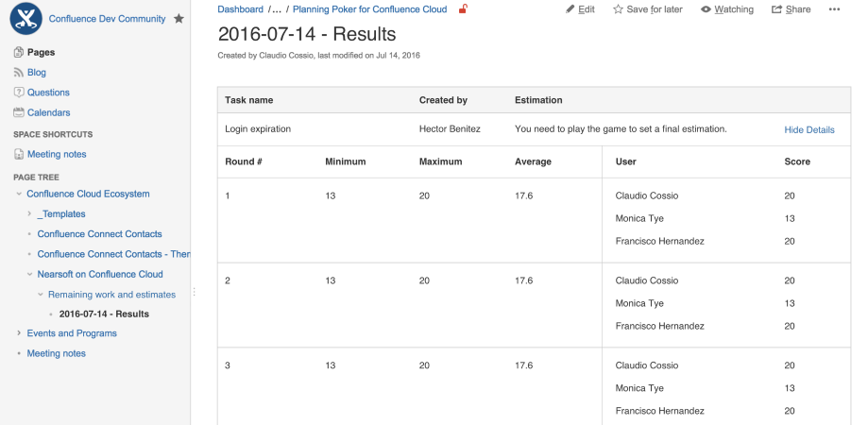Expand the Events and Programs tree node
This screenshot has height=425, width=868.
point(19,333)
